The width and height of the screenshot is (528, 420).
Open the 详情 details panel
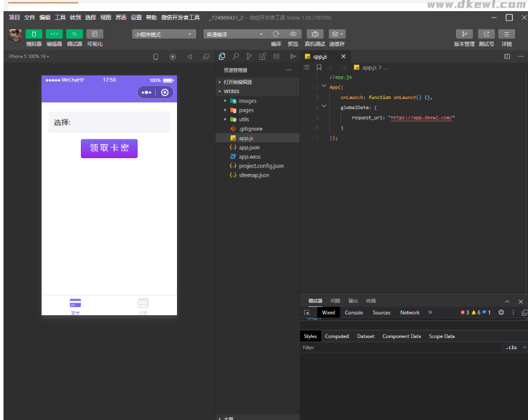[506, 34]
